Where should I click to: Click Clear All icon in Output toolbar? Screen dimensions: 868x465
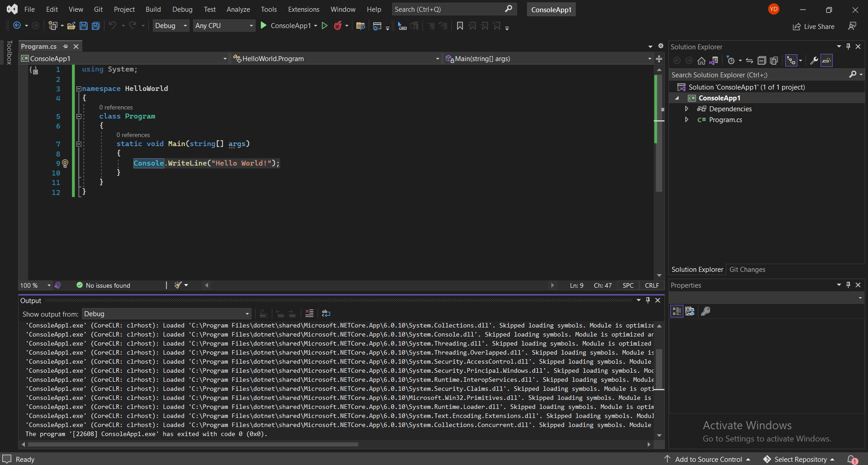pos(309,313)
